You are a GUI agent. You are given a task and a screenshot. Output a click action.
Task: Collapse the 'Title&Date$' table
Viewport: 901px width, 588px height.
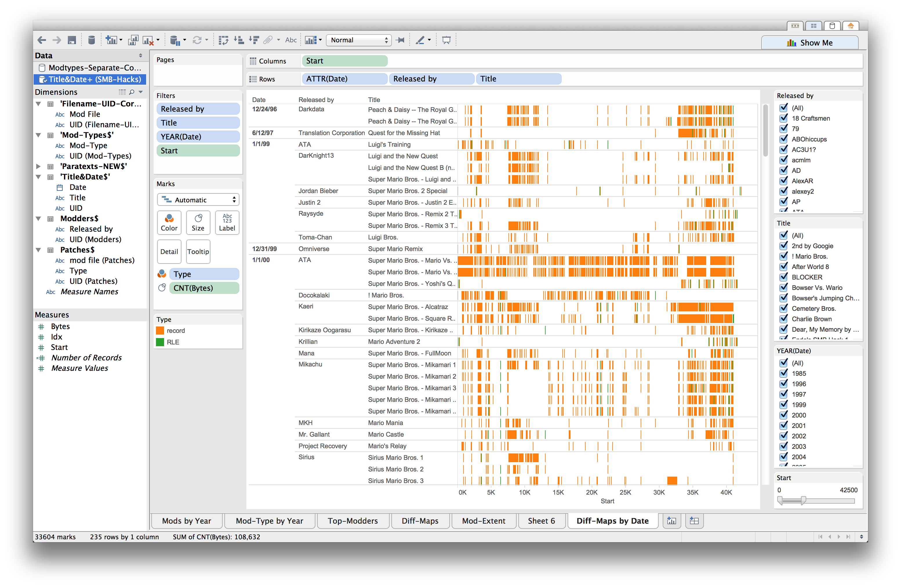39,177
